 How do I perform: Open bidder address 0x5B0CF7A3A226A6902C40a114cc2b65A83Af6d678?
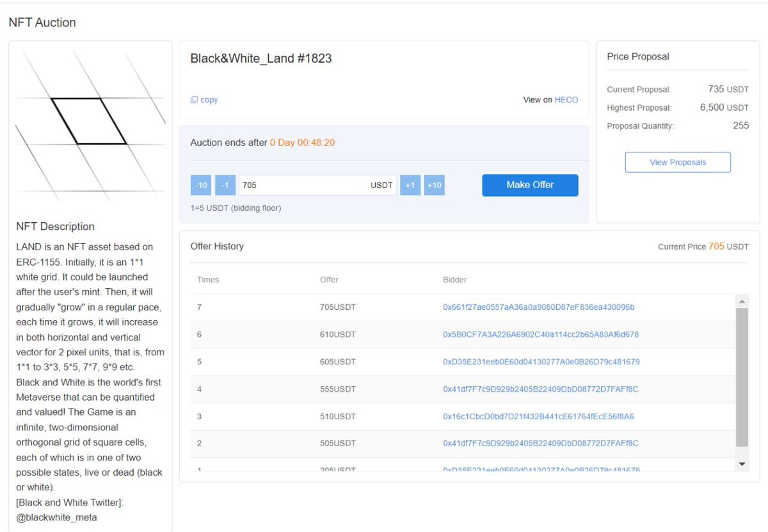click(x=541, y=335)
